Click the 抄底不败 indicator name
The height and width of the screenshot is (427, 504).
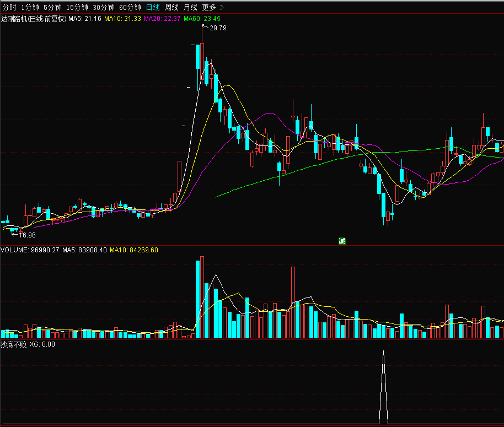pyautogui.click(x=13, y=344)
